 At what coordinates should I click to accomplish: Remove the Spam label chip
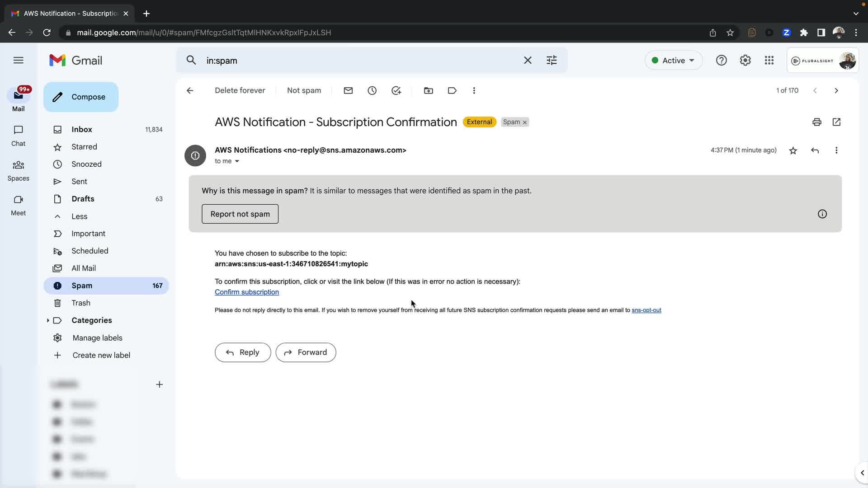click(x=525, y=122)
